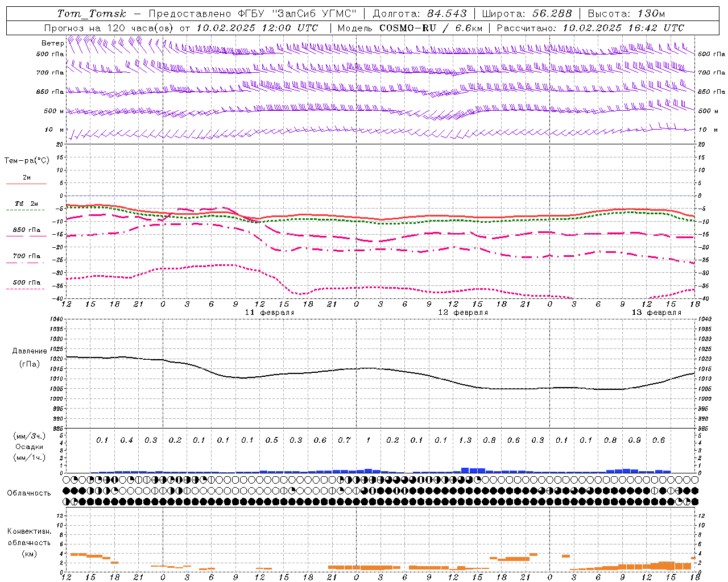728x582 pixels.
Task: Click the computed time 10.02.2025 16:42 UTC
Action: (623, 28)
